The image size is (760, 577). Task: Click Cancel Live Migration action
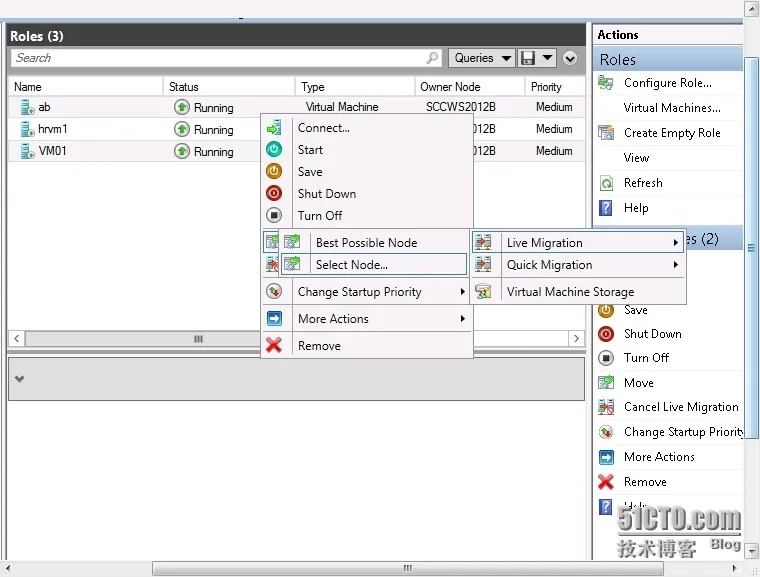[681, 407]
